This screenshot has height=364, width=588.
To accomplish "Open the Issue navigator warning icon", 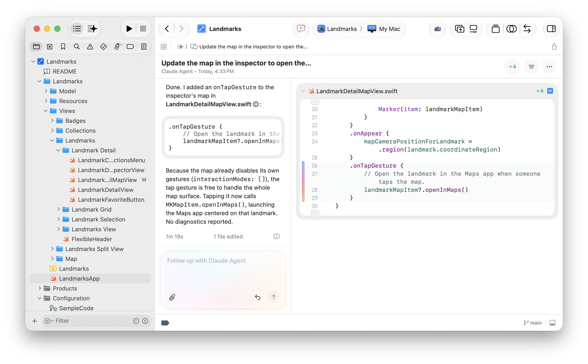I will click(90, 46).
